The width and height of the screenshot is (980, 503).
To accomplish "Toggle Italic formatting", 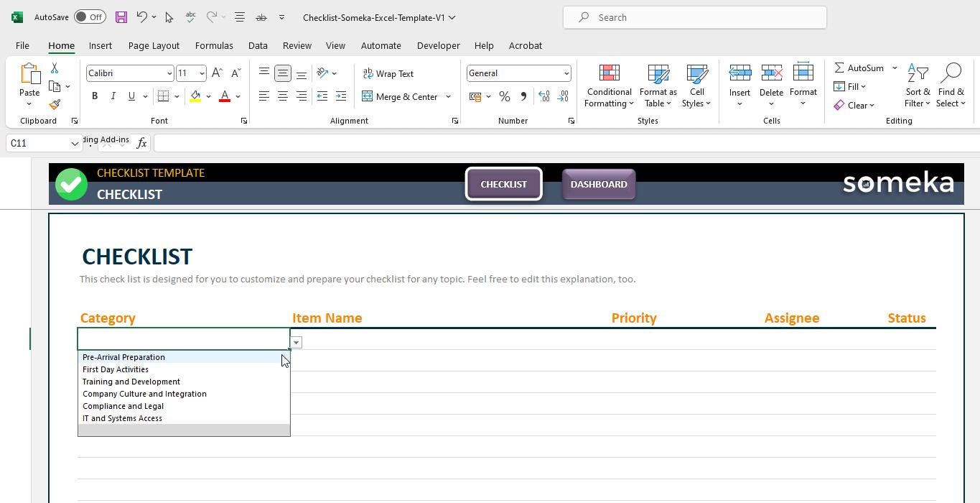I will pos(113,96).
